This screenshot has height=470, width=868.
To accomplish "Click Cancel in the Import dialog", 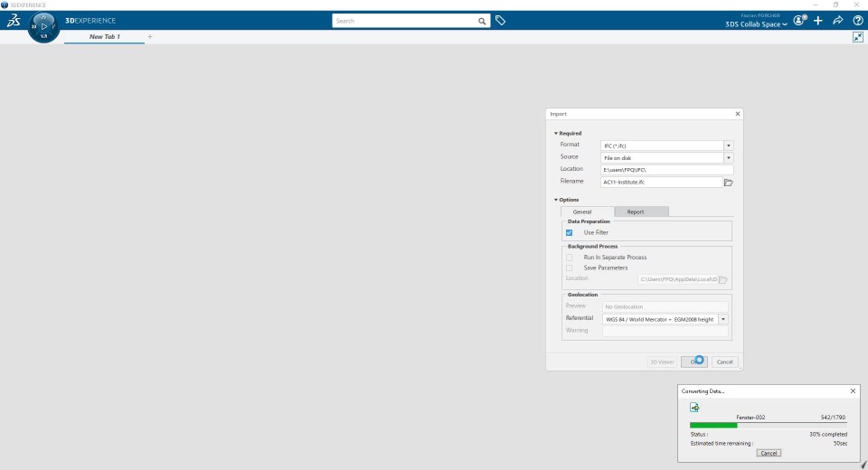I will coord(724,362).
